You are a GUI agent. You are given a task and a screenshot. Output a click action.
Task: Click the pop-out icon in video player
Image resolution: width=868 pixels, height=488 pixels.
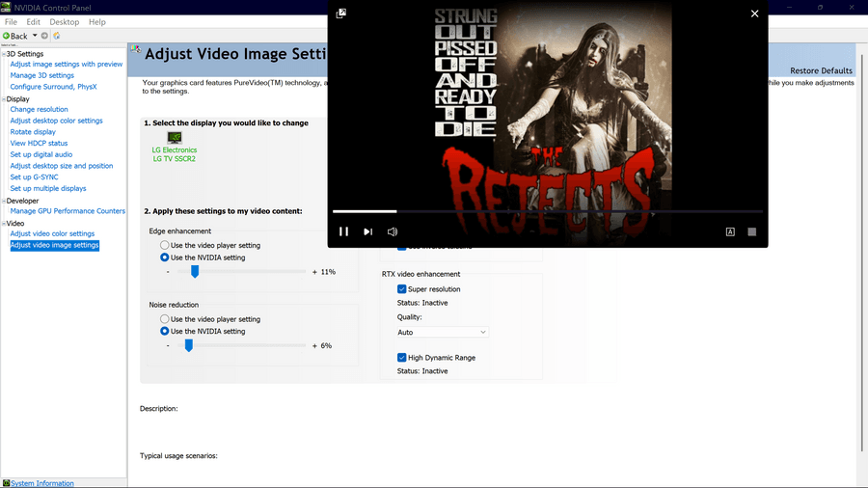click(341, 14)
